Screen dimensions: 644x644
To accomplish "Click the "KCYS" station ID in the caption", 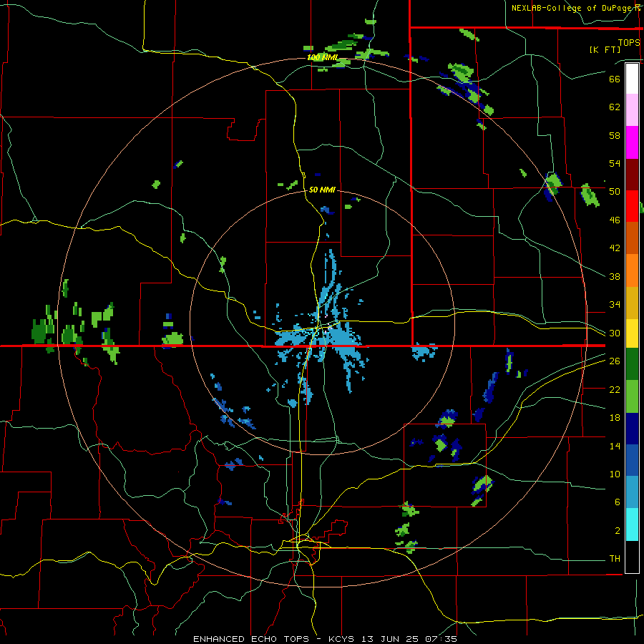I will click(343, 639).
